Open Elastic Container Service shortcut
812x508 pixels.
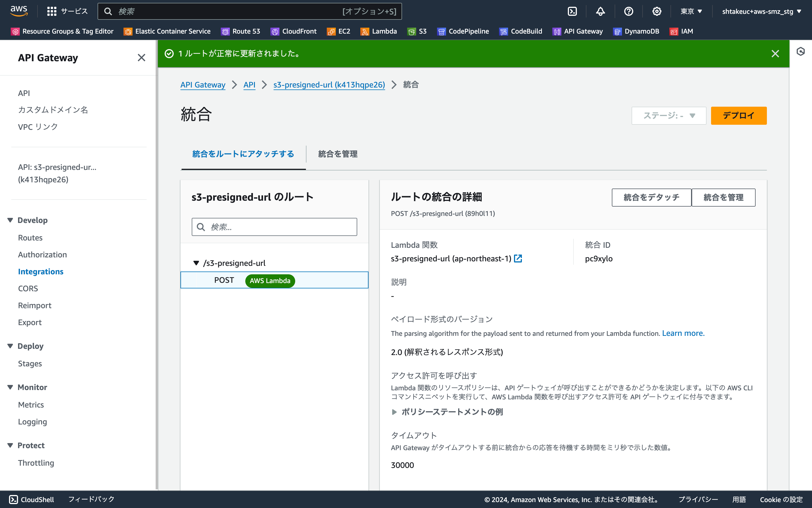[x=167, y=31]
